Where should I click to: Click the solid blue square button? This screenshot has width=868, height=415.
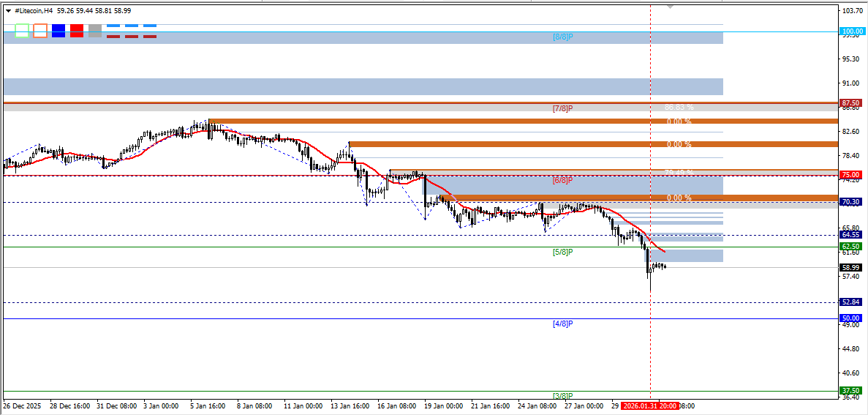tap(58, 31)
